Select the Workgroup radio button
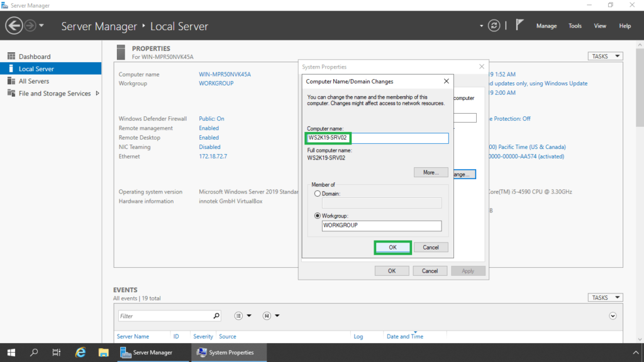This screenshot has width=644, height=362. tap(318, 216)
